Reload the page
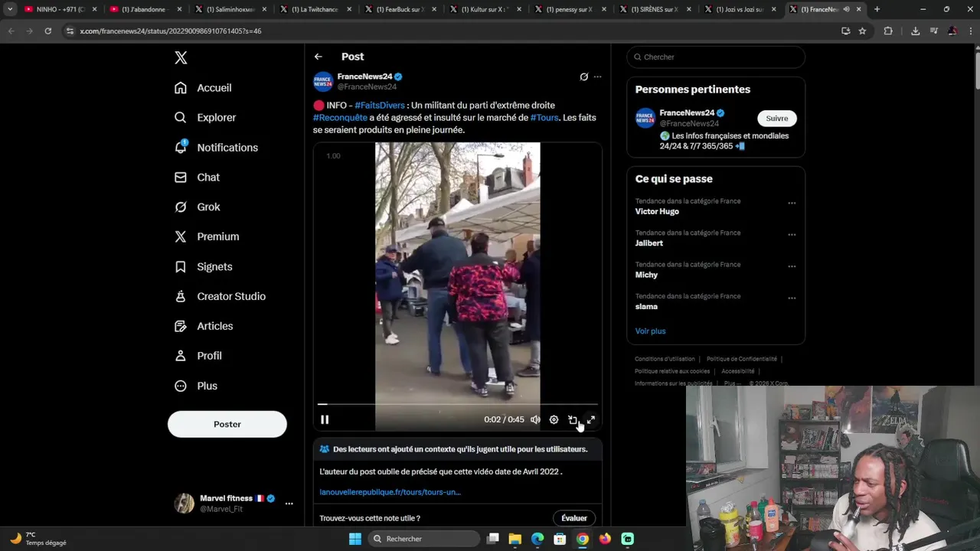The height and width of the screenshot is (551, 980). coord(47,31)
